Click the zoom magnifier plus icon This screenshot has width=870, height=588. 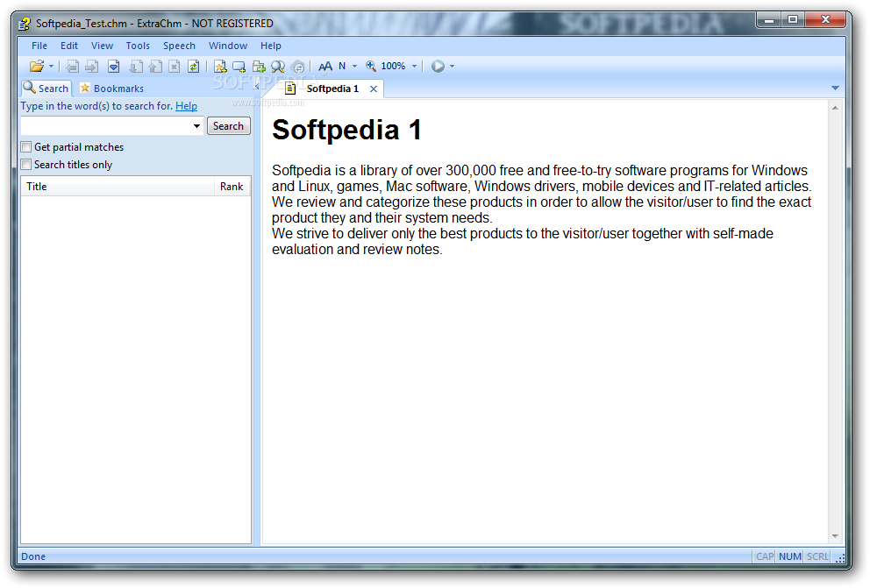coord(371,66)
